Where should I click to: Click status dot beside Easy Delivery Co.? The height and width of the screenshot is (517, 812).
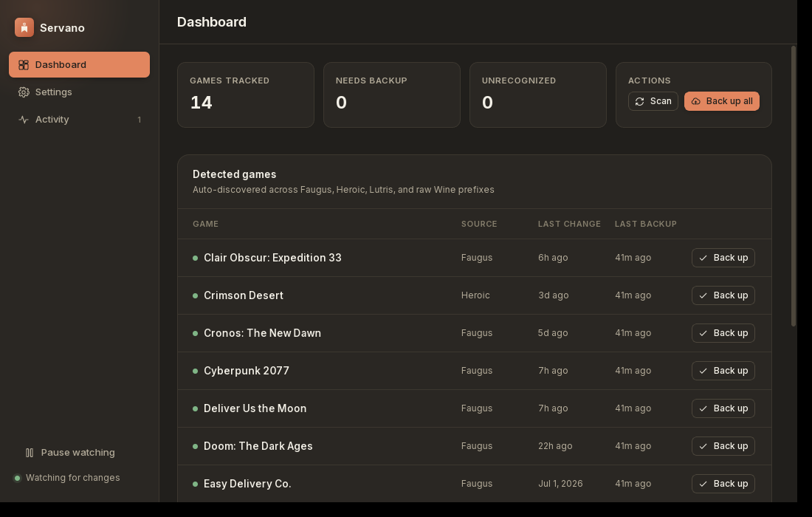195,484
